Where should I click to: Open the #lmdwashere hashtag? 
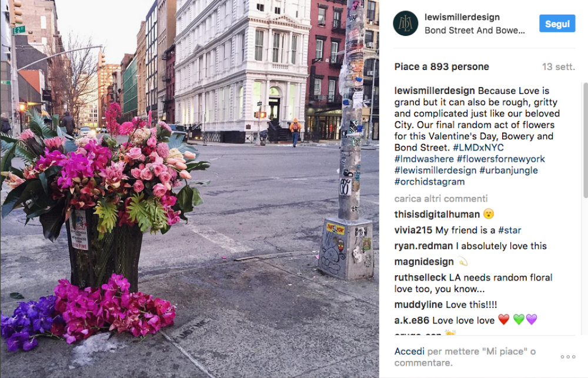tap(424, 159)
